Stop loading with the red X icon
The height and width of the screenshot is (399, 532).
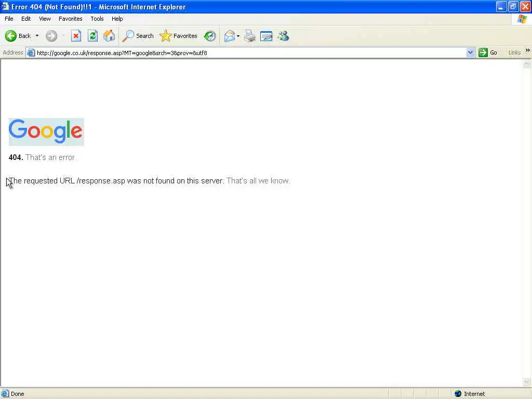pos(76,36)
